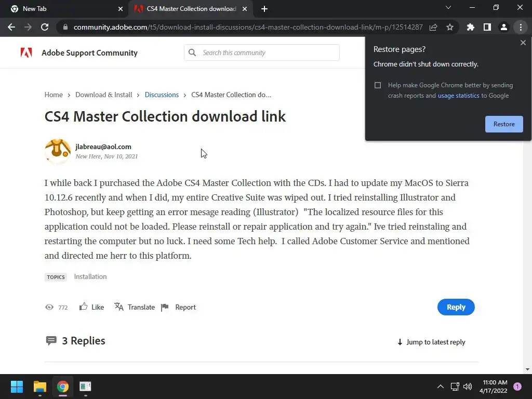Click the address bar URL
This screenshot has height=399, width=532.
(248, 27)
